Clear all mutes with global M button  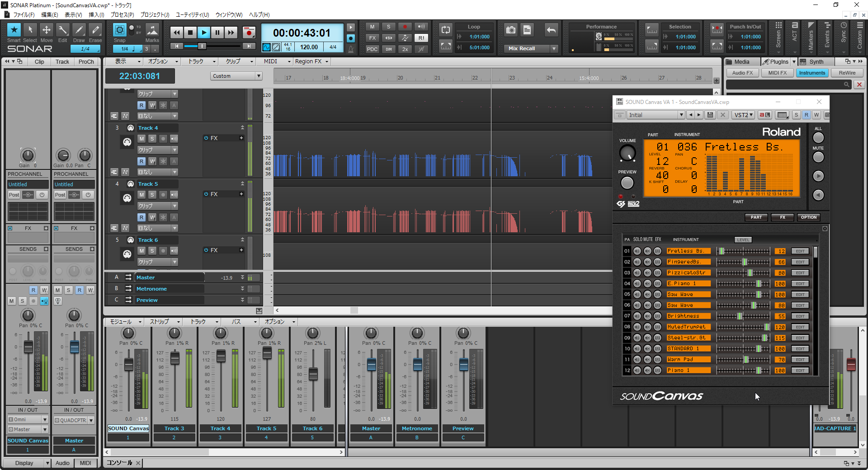pyautogui.click(x=372, y=27)
